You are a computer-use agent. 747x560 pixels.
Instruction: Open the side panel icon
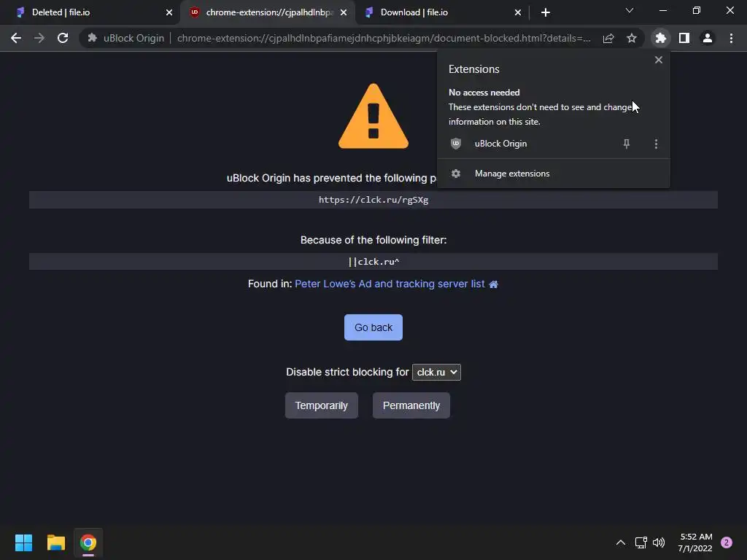click(684, 38)
